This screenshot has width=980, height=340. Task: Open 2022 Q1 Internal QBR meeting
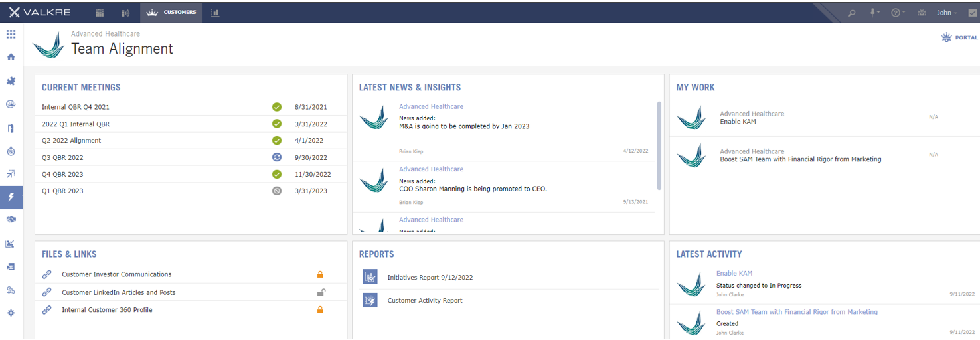pyautogui.click(x=76, y=124)
